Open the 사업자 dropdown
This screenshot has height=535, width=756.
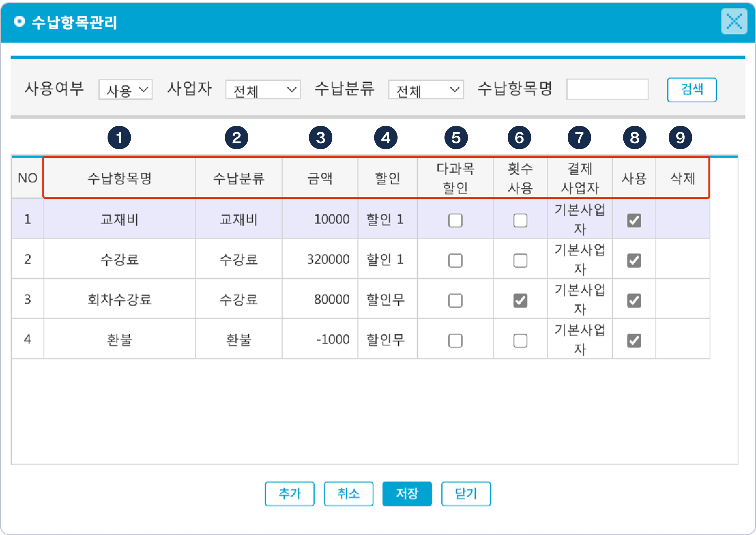[x=263, y=90]
